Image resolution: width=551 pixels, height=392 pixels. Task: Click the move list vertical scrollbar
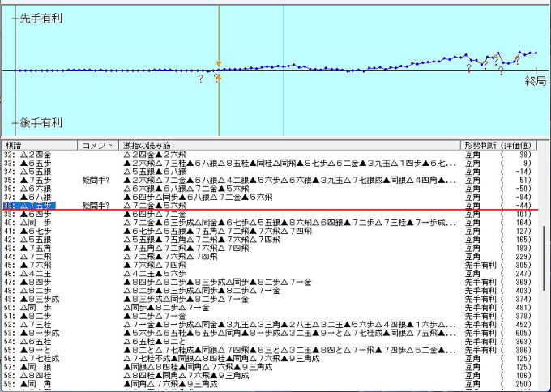click(x=545, y=267)
